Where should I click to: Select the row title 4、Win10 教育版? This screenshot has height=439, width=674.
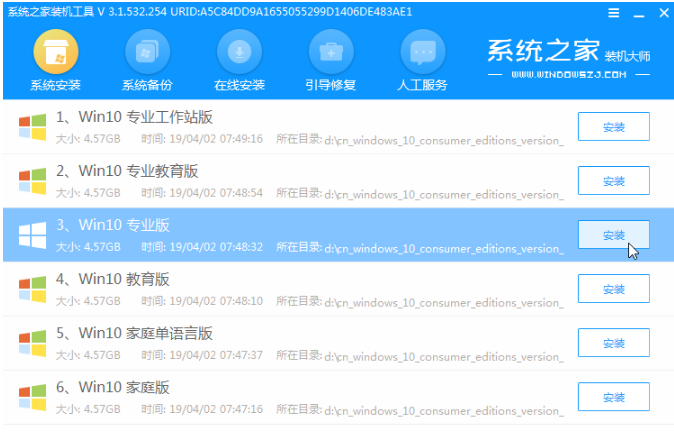click(x=113, y=279)
